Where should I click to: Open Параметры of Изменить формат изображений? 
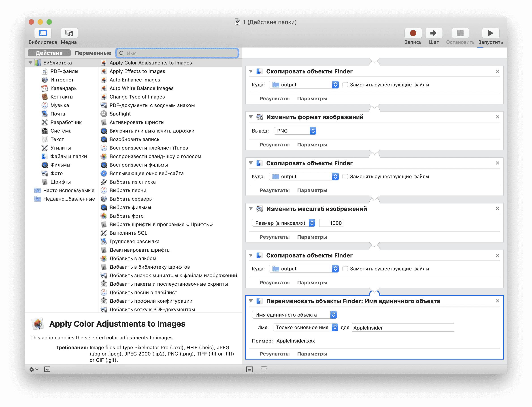pos(312,145)
